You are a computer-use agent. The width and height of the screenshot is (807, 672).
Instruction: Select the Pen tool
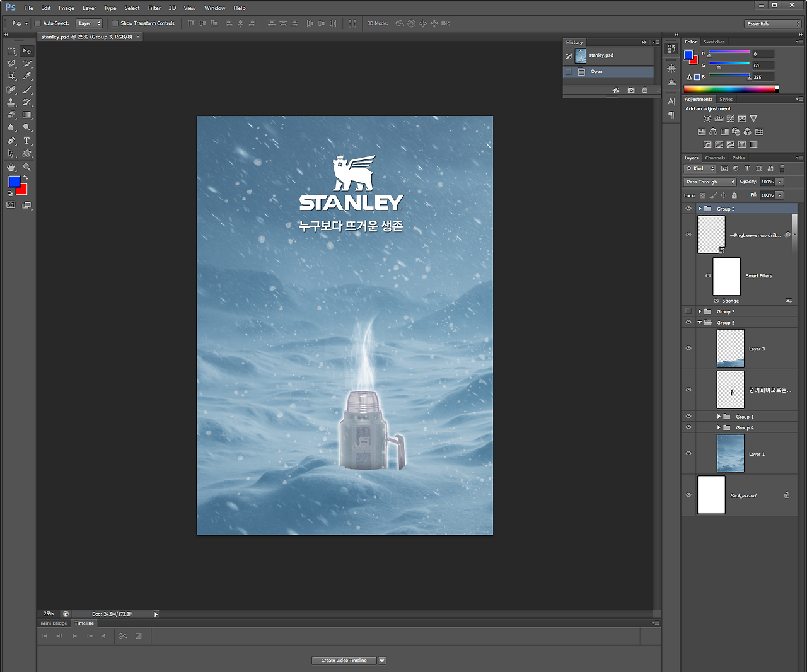point(11,141)
